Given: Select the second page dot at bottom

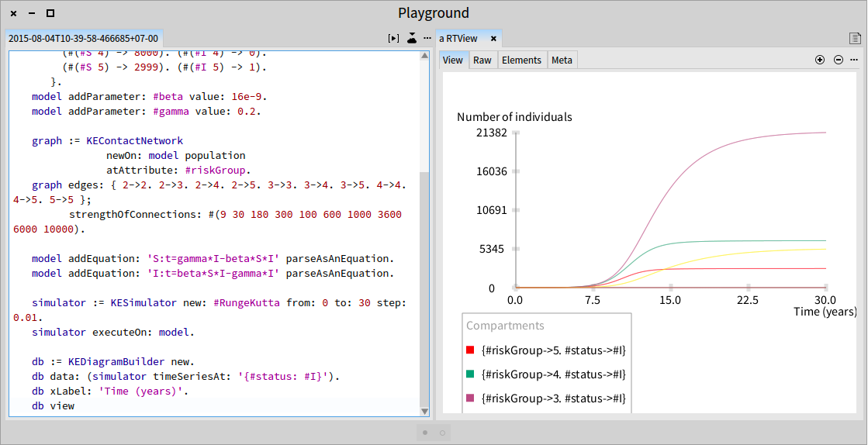Looking at the screenshot, I should [442, 433].
